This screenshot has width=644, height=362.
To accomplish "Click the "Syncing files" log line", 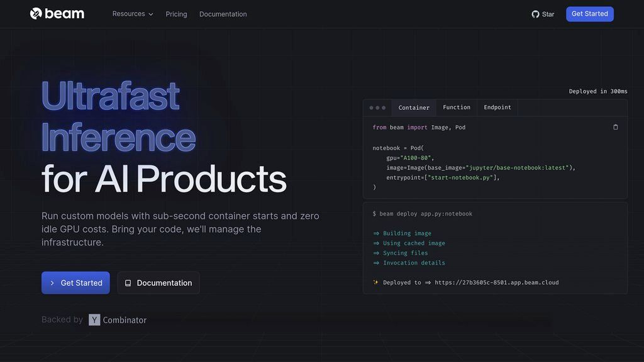I will tap(401, 253).
